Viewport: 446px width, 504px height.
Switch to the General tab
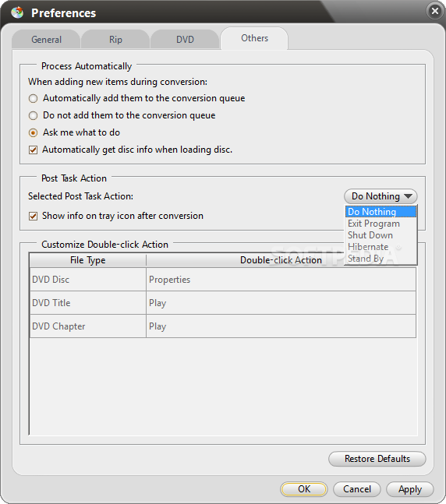pos(46,40)
